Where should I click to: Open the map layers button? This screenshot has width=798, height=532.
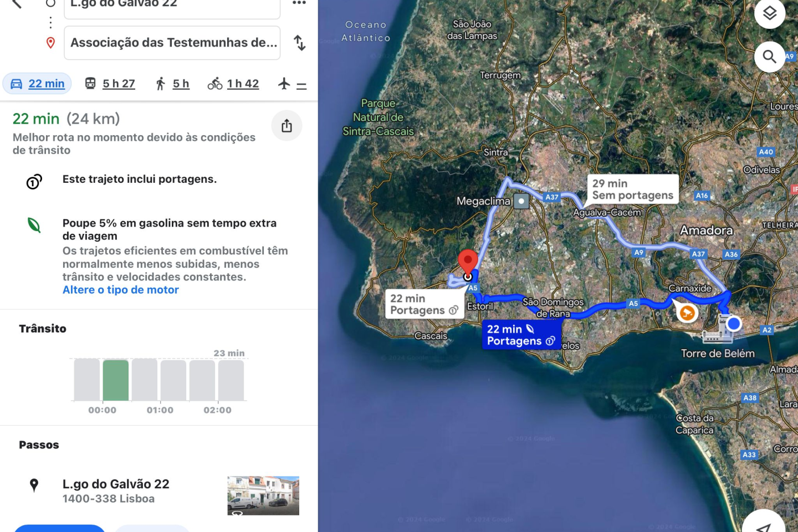pyautogui.click(x=770, y=13)
